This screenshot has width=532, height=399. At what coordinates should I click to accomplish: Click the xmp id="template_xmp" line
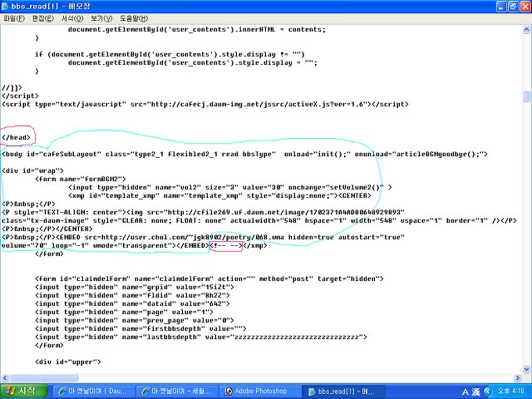[219, 195]
